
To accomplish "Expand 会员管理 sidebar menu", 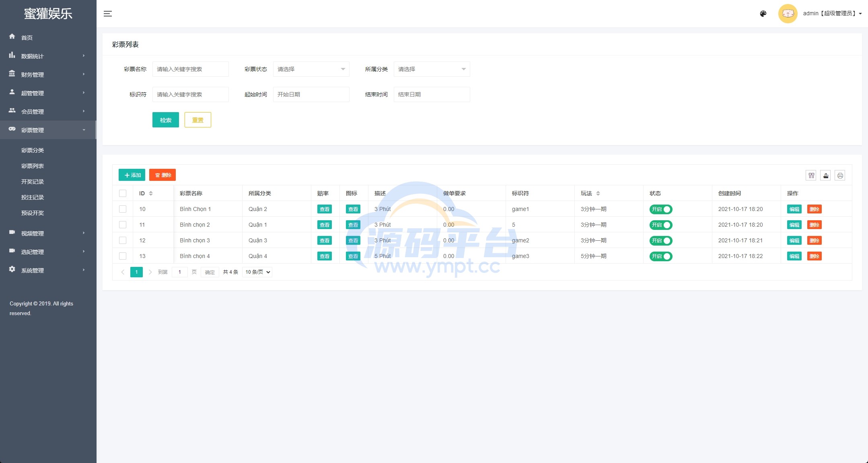I will [x=48, y=111].
